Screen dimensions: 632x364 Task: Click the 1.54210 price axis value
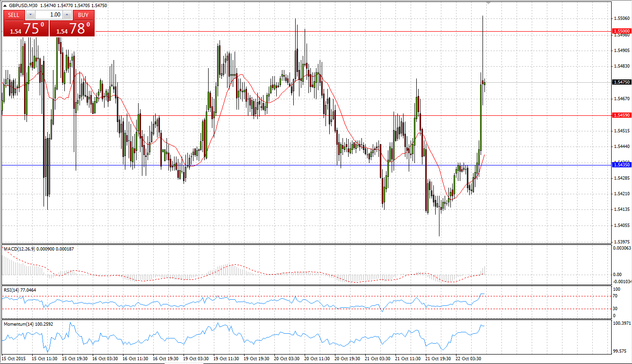click(x=622, y=194)
